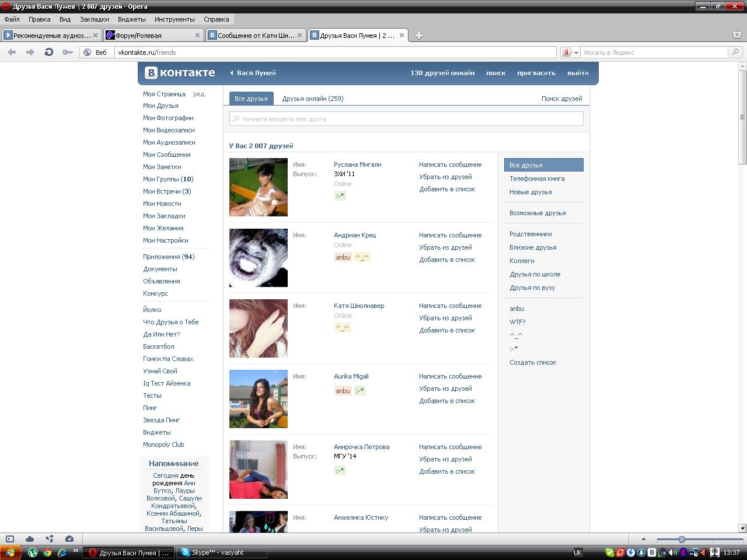Image resolution: width=747 pixels, height=560 pixels.
Task: Click the Bluetooth tray icon
Action: click(x=683, y=552)
